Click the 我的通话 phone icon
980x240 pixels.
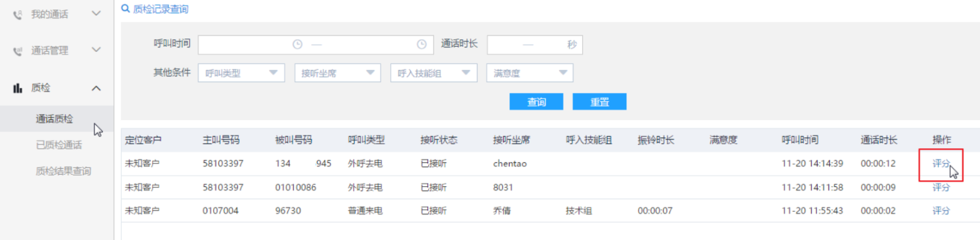click(18, 13)
